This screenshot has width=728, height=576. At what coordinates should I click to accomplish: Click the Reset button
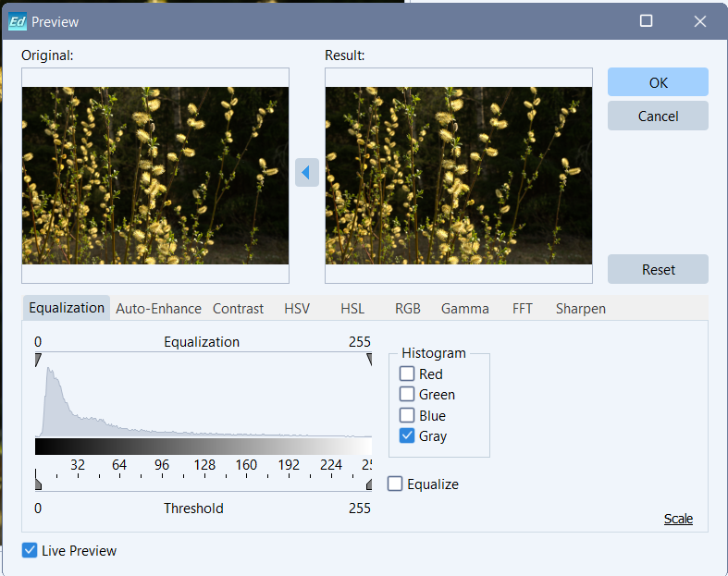pos(658,270)
